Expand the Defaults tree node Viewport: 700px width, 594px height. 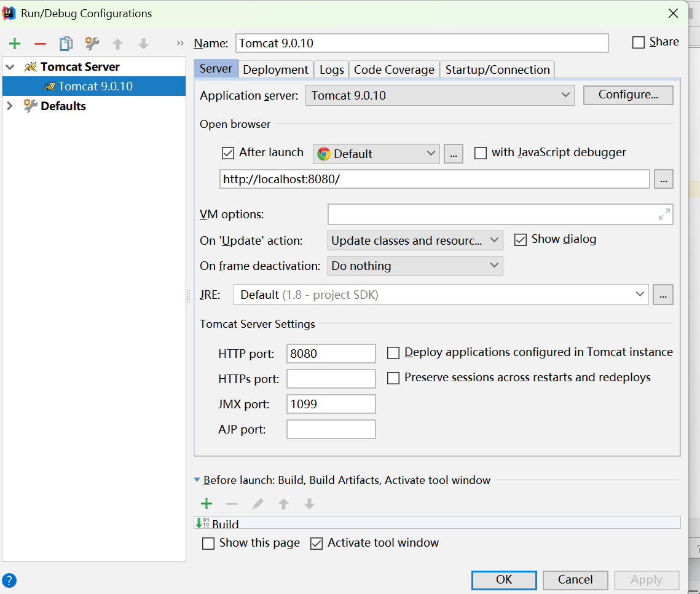10,106
